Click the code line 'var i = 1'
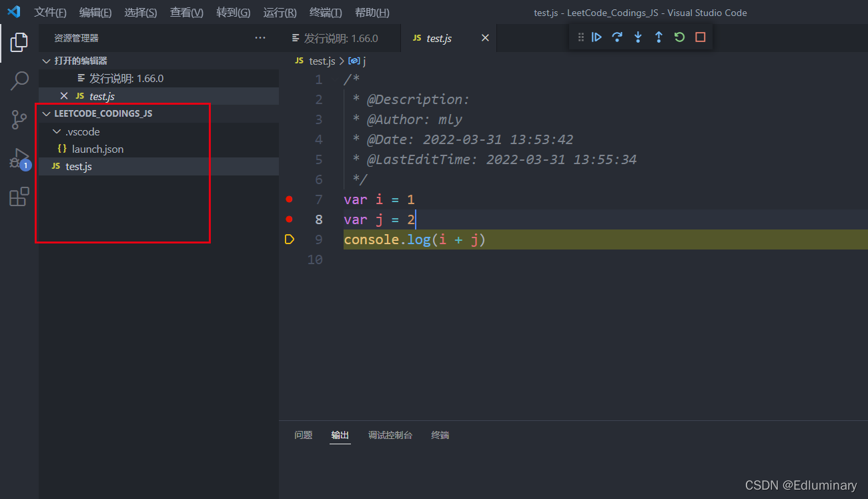Viewport: 868px width, 499px height. click(x=379, y=199)
